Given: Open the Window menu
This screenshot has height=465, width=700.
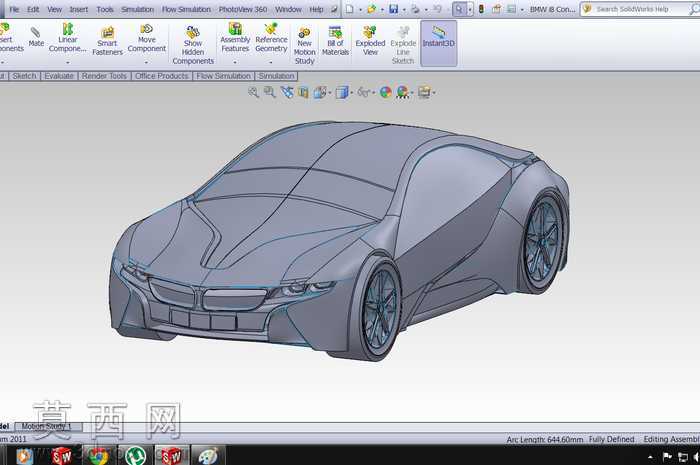Looking at the screenshot, I should [x=288, y=9].
